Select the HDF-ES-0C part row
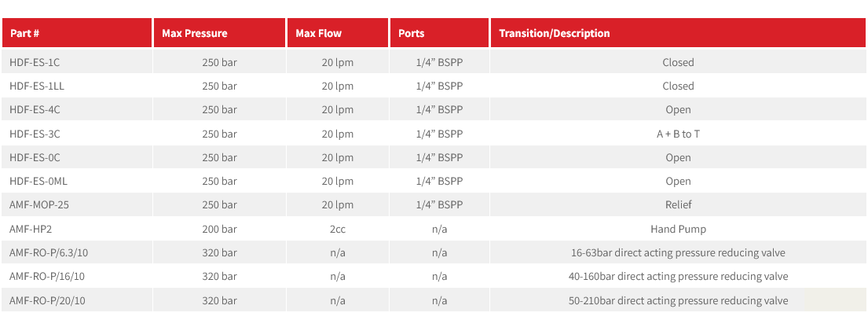Viewport: 868px width, 320px height. [35, 157]
